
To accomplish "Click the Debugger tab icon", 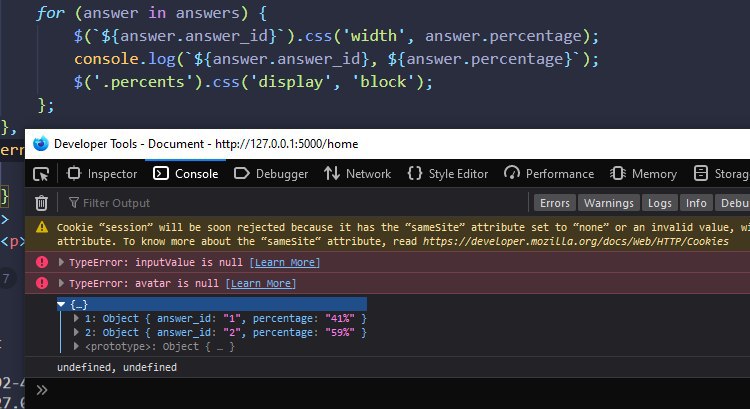I will (x=242, y=173).
